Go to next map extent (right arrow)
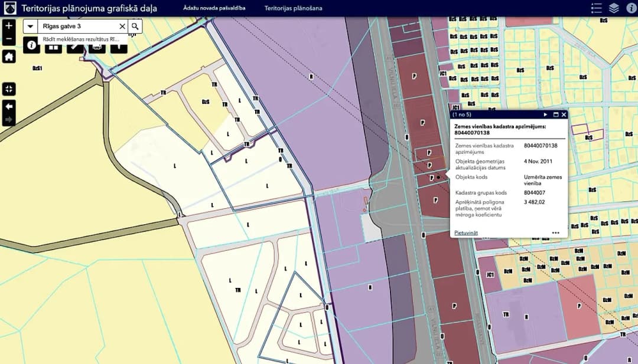This screenshot has height=364, width=638. click(9, 120)
